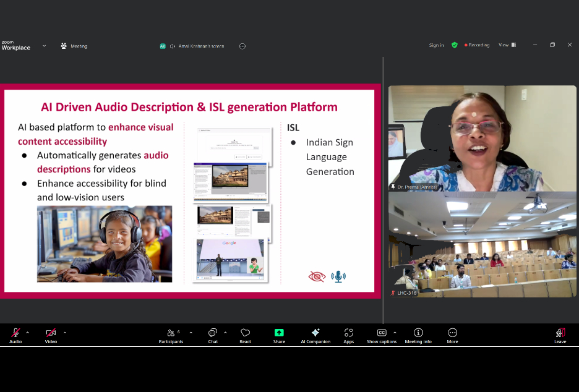Expand the Zoom Workplace dropdown chevron

[44, 46]
